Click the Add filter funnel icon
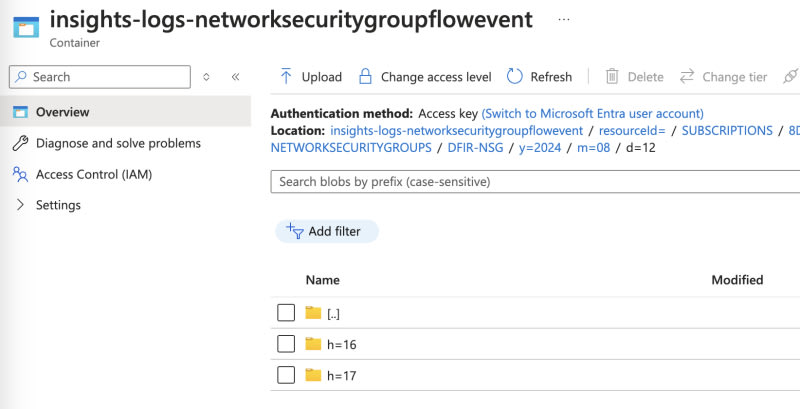Screen dimensions: 800x409 [294, 230]
